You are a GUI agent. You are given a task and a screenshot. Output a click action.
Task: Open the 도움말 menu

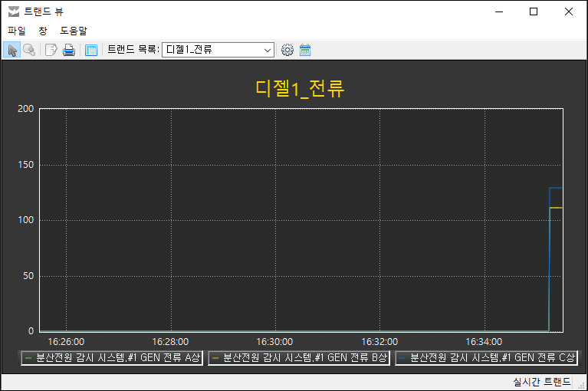coord(74,31)
